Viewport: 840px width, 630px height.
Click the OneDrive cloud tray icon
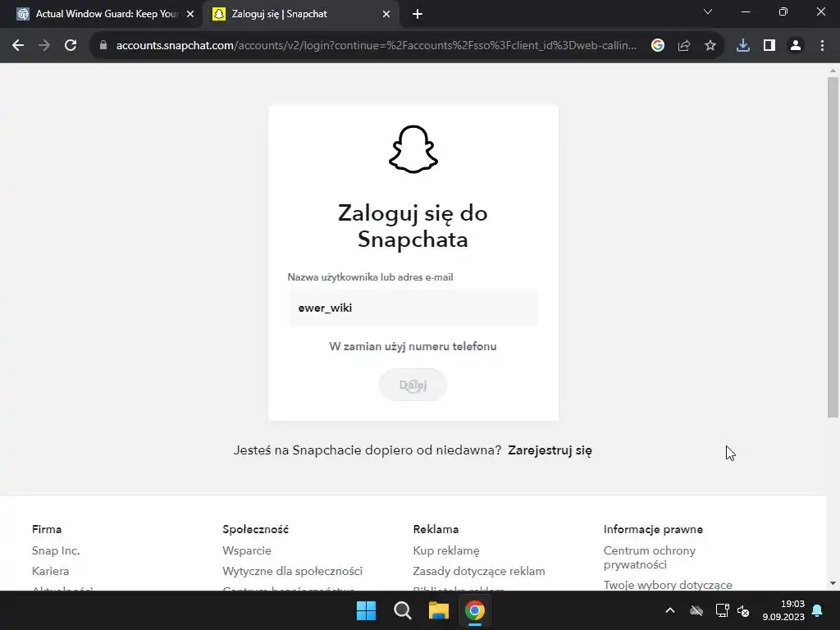[696, 610]
